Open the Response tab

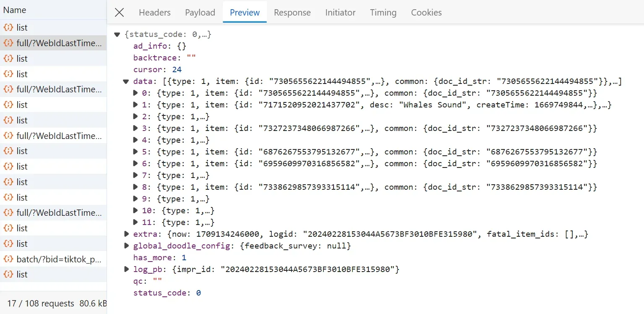point(292,12)
